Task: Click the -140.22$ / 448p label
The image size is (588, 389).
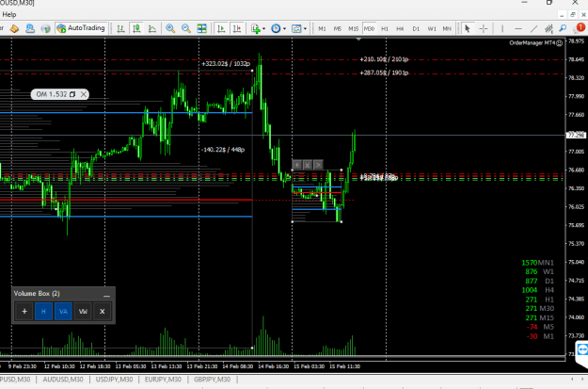Action: (223, 150)
